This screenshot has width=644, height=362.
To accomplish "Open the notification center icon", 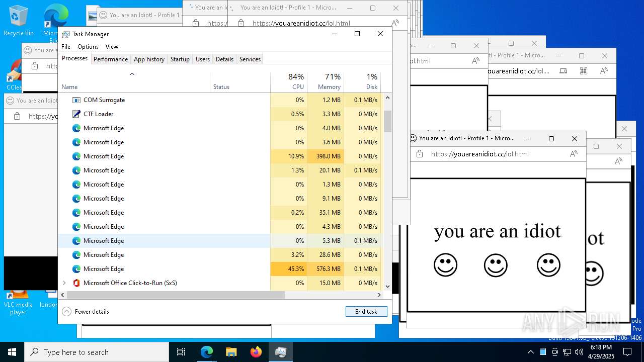I will 627,352.
